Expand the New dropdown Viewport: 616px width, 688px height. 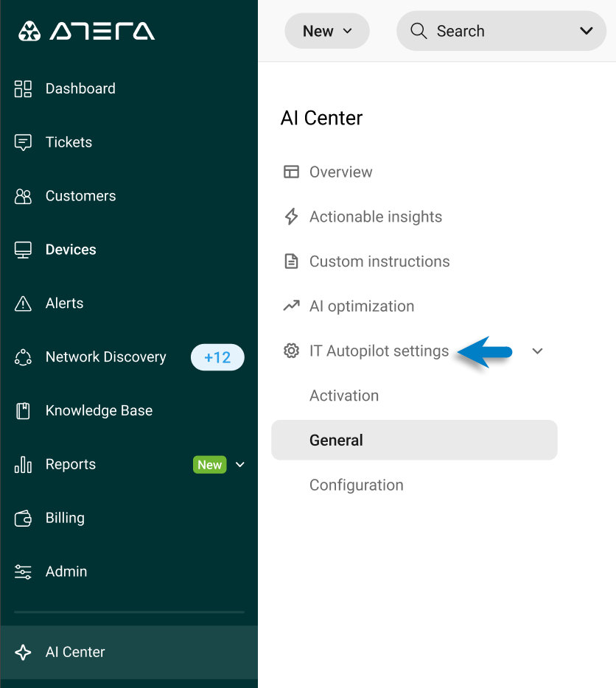[x=327, y=31]
